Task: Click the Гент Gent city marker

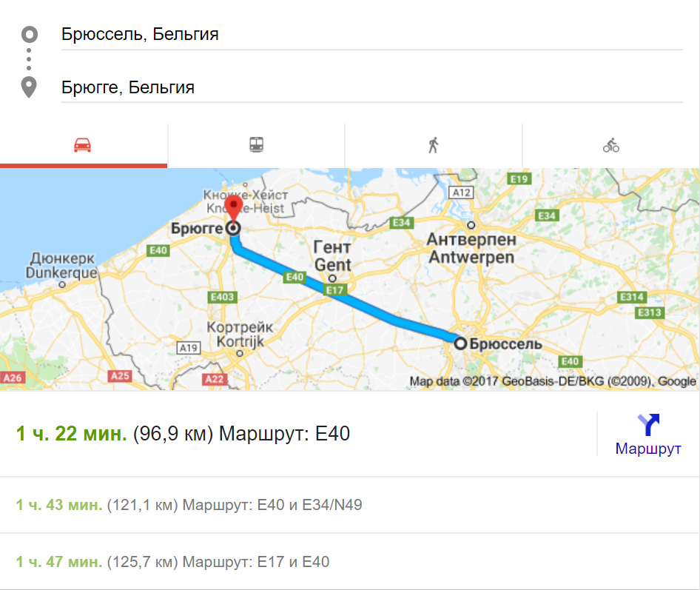Action: point(332,278)
